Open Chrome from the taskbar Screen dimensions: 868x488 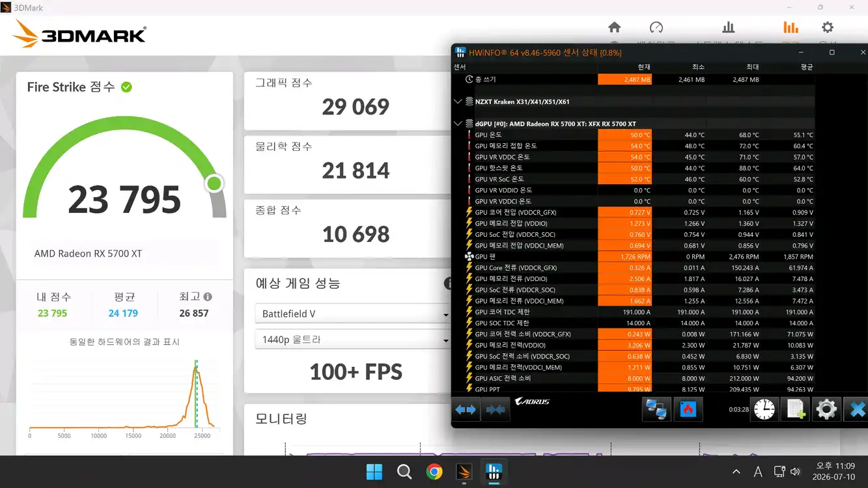pyautogui.click(x=434, y=472)
